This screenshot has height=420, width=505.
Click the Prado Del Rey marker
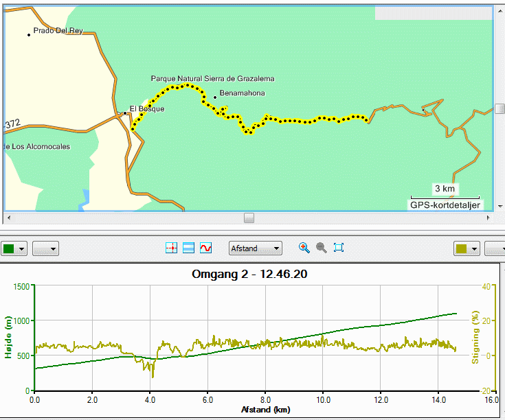pyautogui.click(x=29, y=35)
